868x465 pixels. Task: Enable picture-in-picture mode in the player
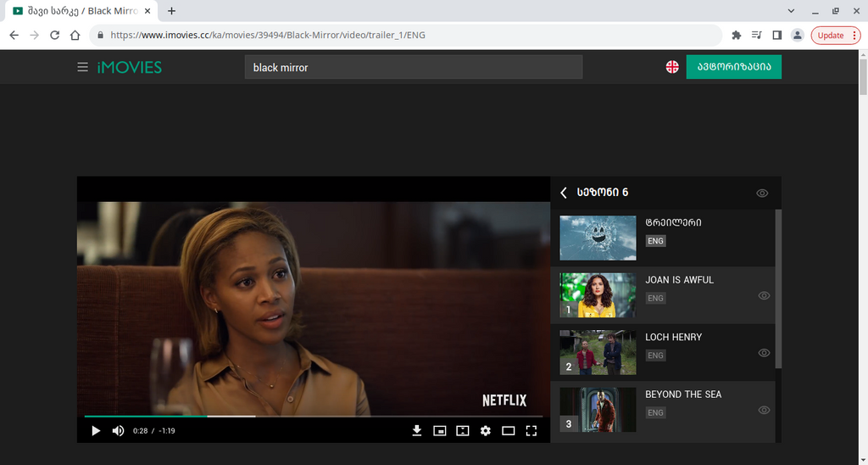coord(440,431)
